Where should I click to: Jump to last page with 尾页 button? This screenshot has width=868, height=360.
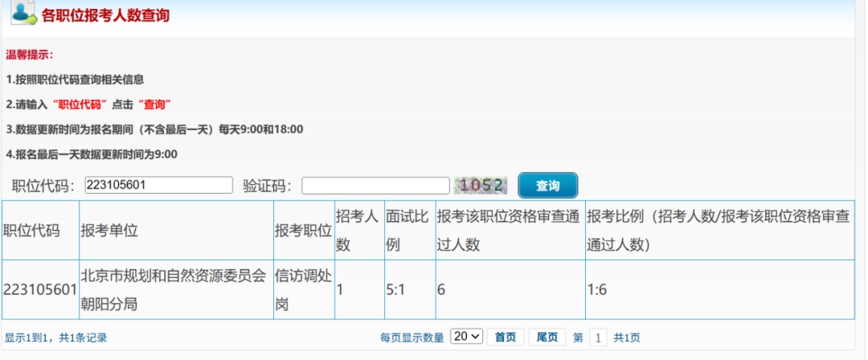coord(547,337)
